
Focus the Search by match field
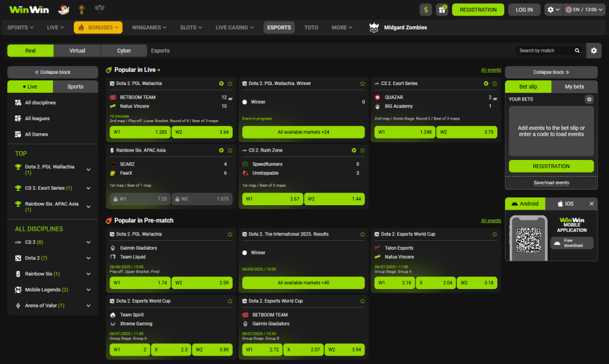click(545, 51)
